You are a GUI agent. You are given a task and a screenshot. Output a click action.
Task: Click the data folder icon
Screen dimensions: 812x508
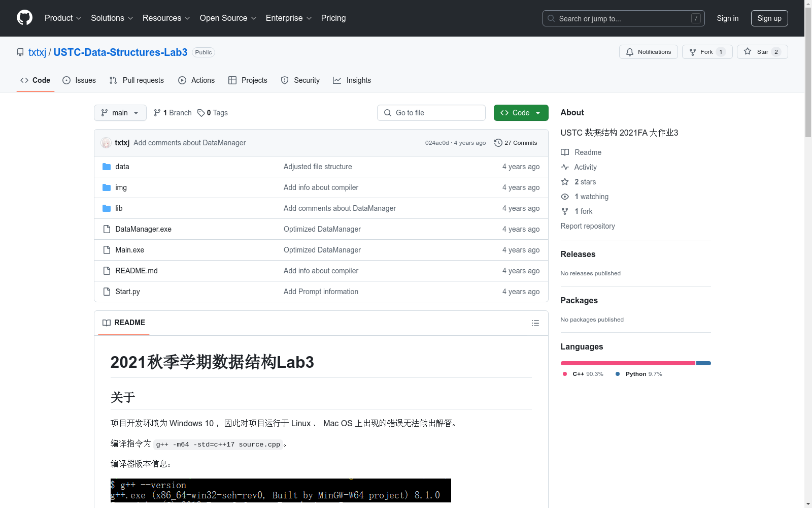click(x=107, y=167)
